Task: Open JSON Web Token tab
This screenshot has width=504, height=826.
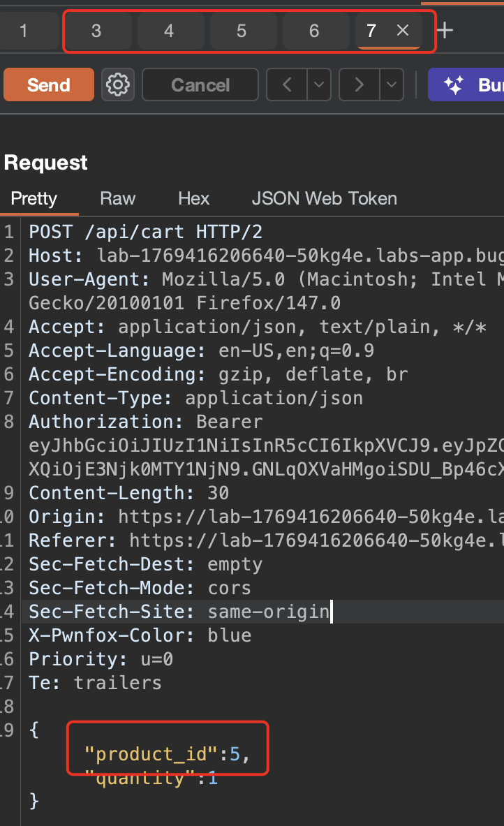Action: tap(324, 198)
